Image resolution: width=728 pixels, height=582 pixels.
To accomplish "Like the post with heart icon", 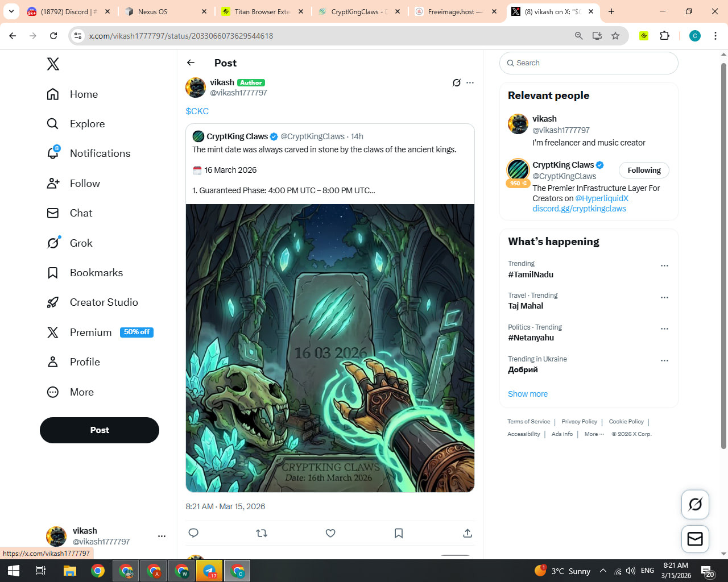I will point(330,533).
